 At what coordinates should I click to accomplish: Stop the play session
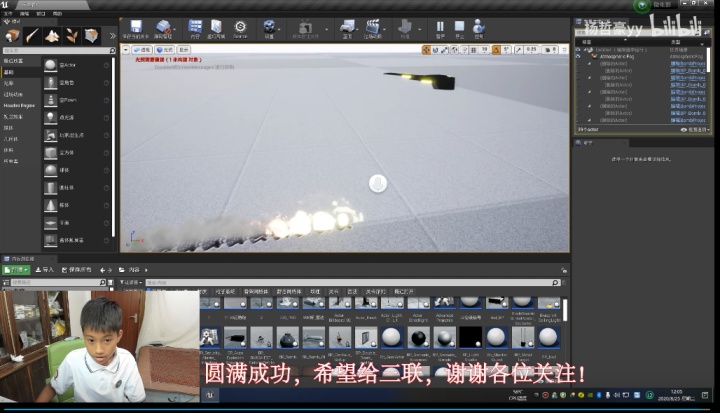point(459,29)
